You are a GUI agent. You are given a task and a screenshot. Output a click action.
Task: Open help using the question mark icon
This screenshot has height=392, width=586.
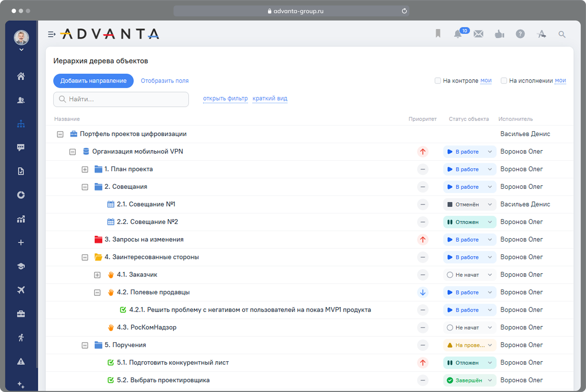(520, 34)
